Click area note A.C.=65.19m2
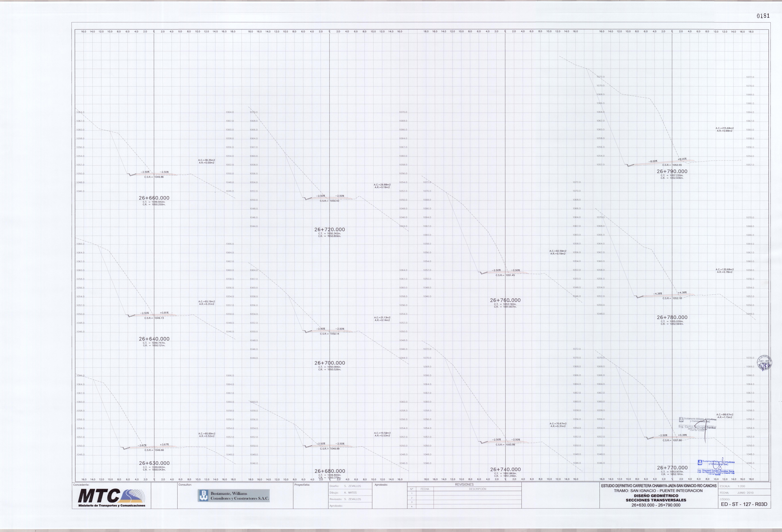 coord(207,302)
